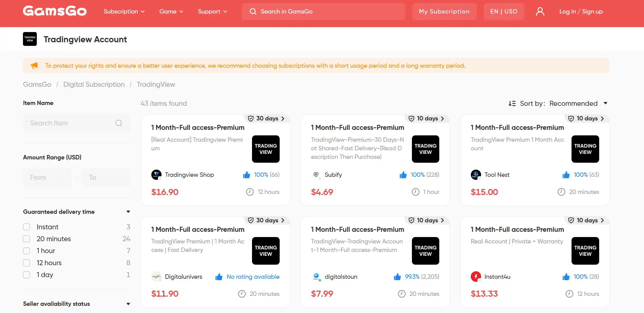Open the Support dropdown menu
This screenshot has width=644, height=313.
click(x=212, y=11)
